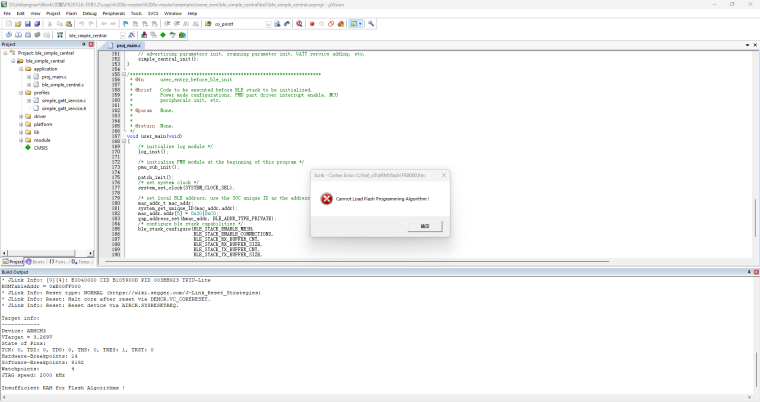
Task: Close the JLink Cortex Error dialog
Action: 443,175
